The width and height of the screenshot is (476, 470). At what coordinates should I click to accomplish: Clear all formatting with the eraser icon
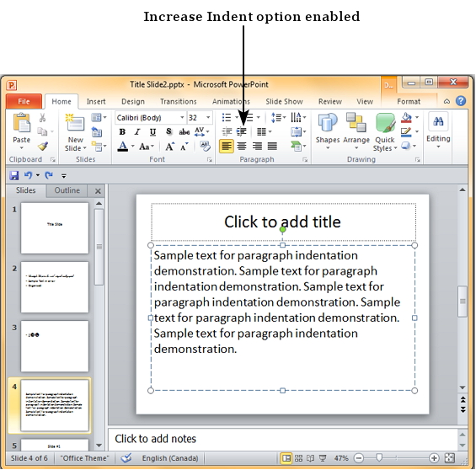[x=206, y=147]
